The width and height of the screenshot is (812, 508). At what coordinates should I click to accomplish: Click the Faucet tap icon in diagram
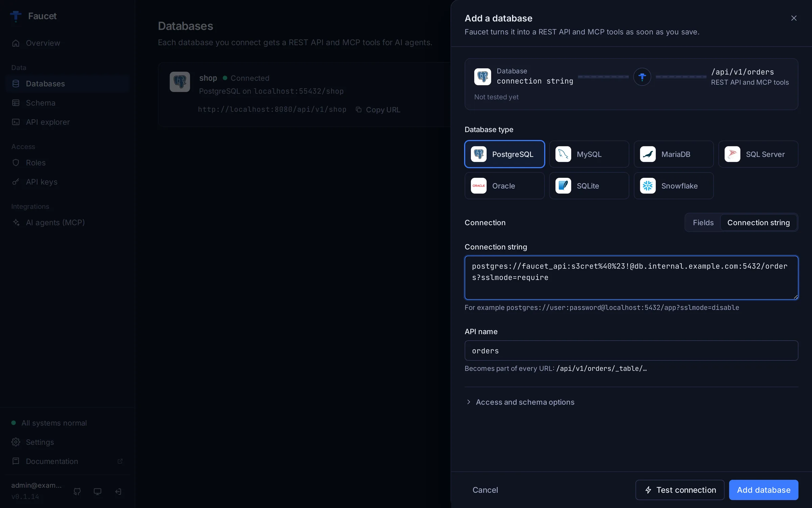(642, 77)
